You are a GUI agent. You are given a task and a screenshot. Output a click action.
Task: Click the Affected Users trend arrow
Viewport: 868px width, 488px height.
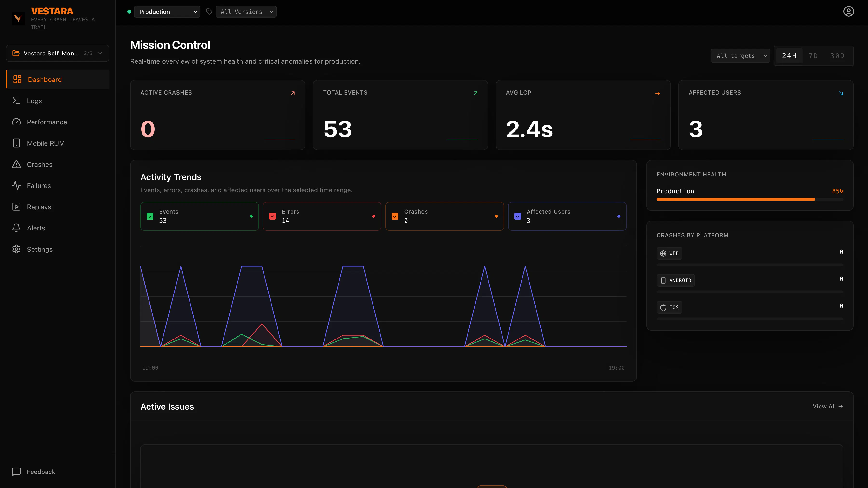tap(841, 93)
